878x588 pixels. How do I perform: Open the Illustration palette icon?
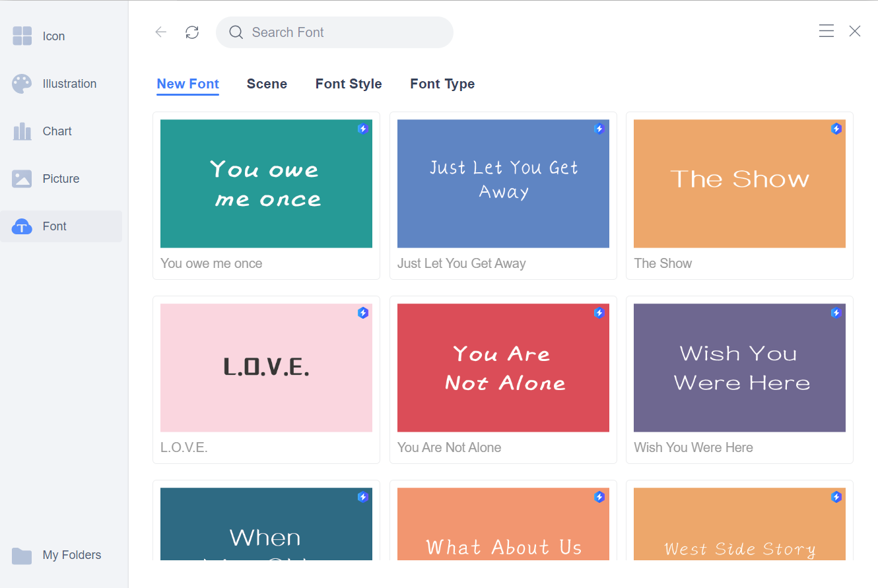[22, 84]
